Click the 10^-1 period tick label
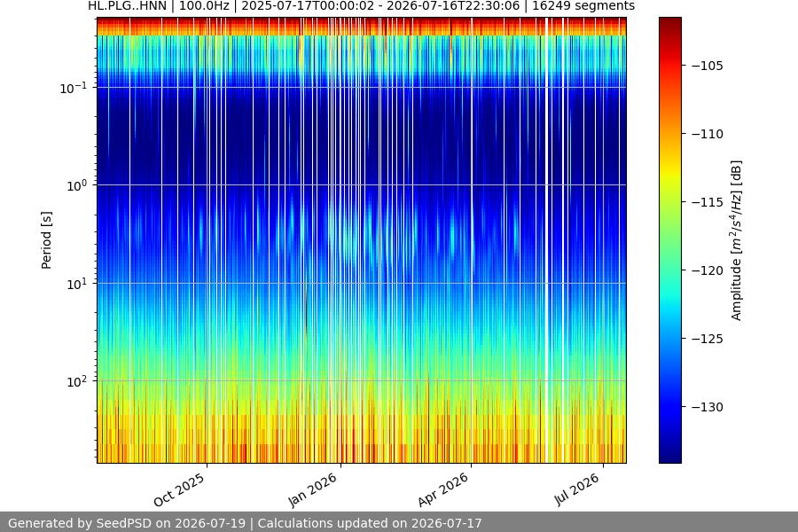The height and width of the screenshot is (532, 798). click(x=74, y=88)
